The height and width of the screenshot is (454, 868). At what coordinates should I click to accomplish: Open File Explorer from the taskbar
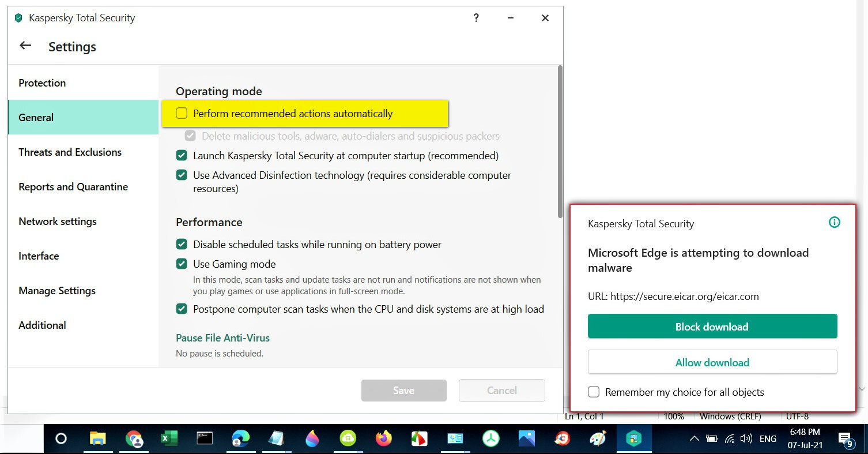[98, 439]
